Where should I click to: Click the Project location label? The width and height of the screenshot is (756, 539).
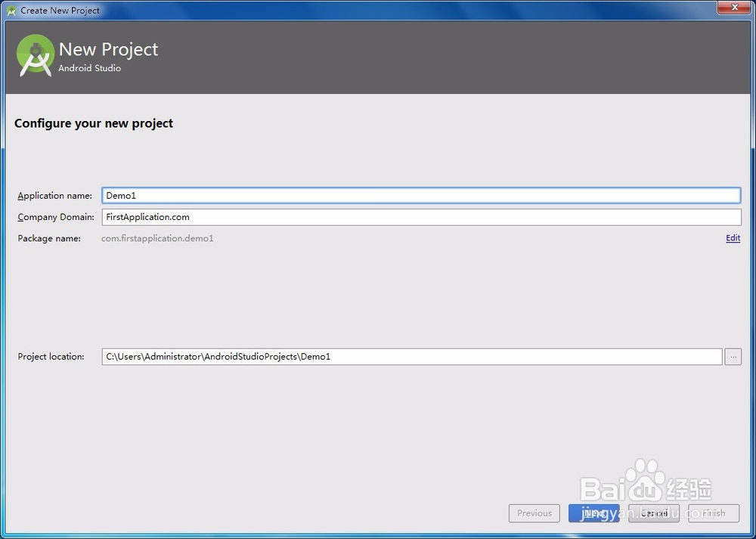[51, 357]
